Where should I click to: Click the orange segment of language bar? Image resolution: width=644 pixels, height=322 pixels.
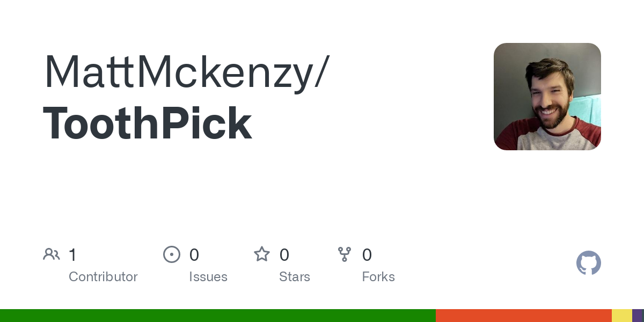[x=523, y=316]
